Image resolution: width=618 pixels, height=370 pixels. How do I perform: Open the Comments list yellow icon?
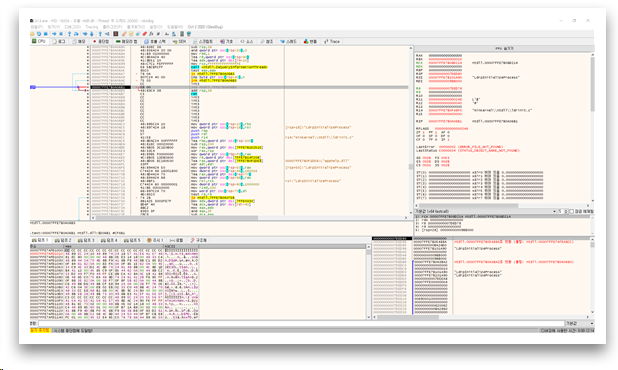(x=131, y=34)
